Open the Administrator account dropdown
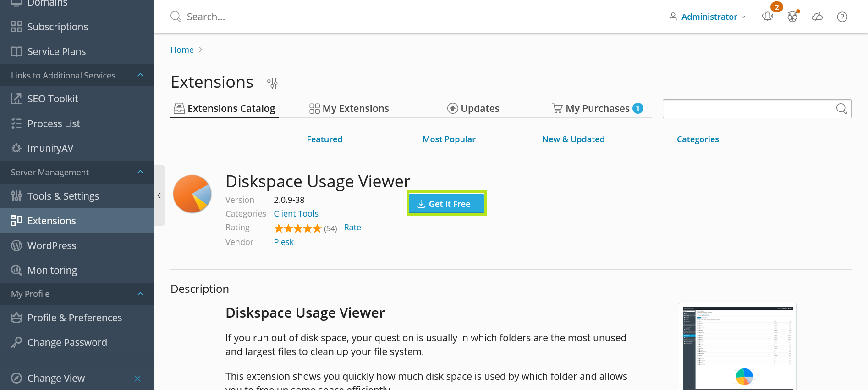868x390 pixels. point(708,17)
